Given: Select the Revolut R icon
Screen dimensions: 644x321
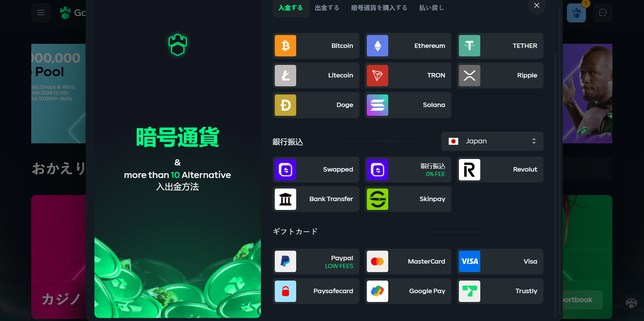Looking at the screenshot, I should [469, 170].
